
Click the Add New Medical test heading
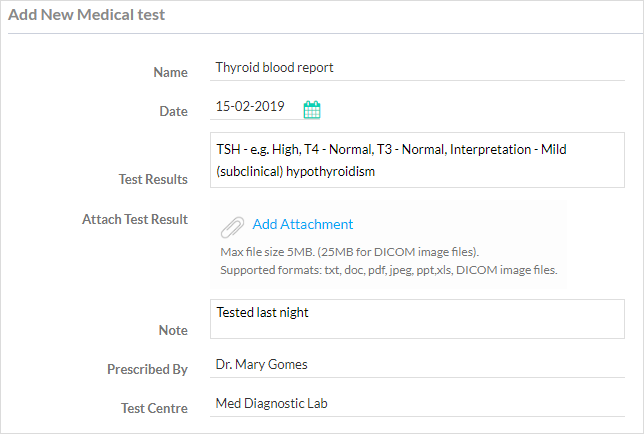[x=87, y=15]
